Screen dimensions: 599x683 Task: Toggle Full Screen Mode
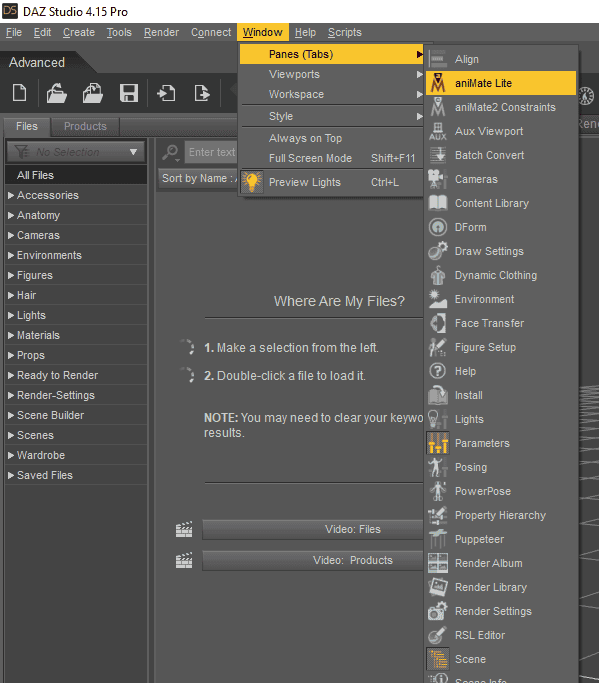[332, 158]
